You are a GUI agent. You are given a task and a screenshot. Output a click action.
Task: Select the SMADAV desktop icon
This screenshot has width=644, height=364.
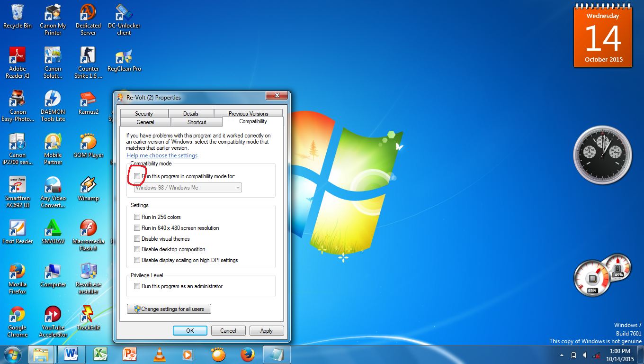tap(53, 233)
